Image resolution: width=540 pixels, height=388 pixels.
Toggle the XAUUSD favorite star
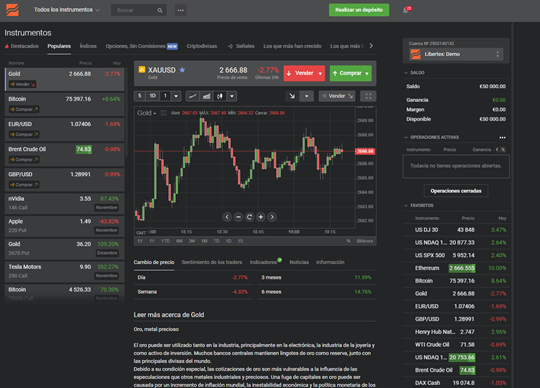tap(182, 70)
